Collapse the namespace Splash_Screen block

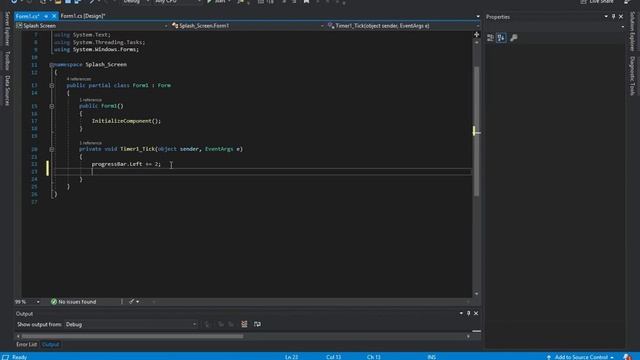click(51, 64)
